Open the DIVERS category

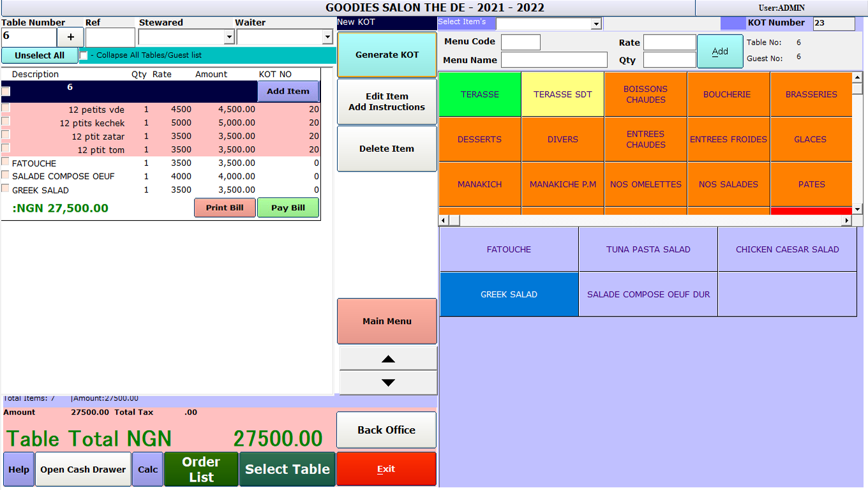coord(563,139)
